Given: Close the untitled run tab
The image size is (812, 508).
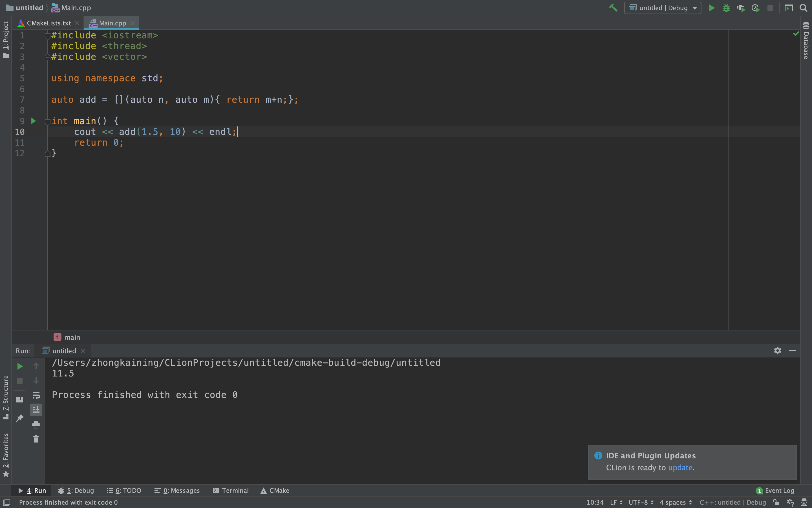Looking at the screenshot, I should 83,351.
